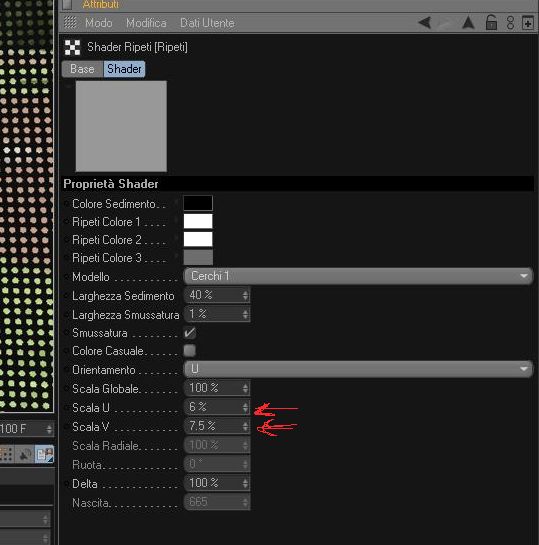This screenshot has width=539, height=545.
Task: Click the Proprietà Shader section header
Action: tap(298, 184)
